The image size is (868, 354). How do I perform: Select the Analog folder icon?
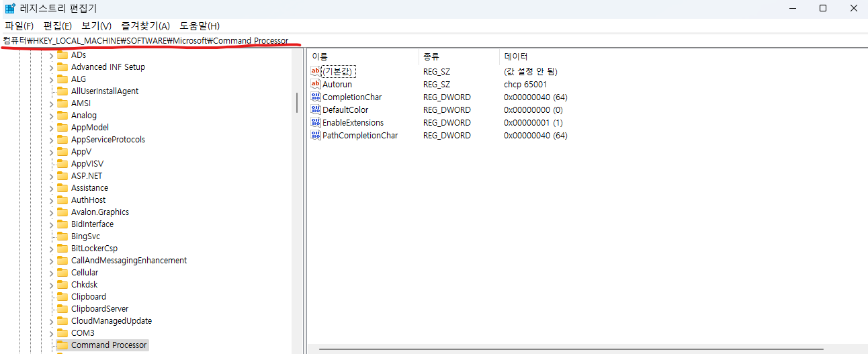pyautogui.click(x=62, y=116)
